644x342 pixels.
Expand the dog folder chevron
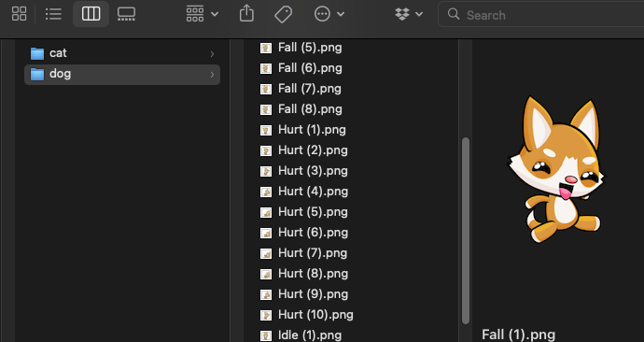[x=213, y=75]
